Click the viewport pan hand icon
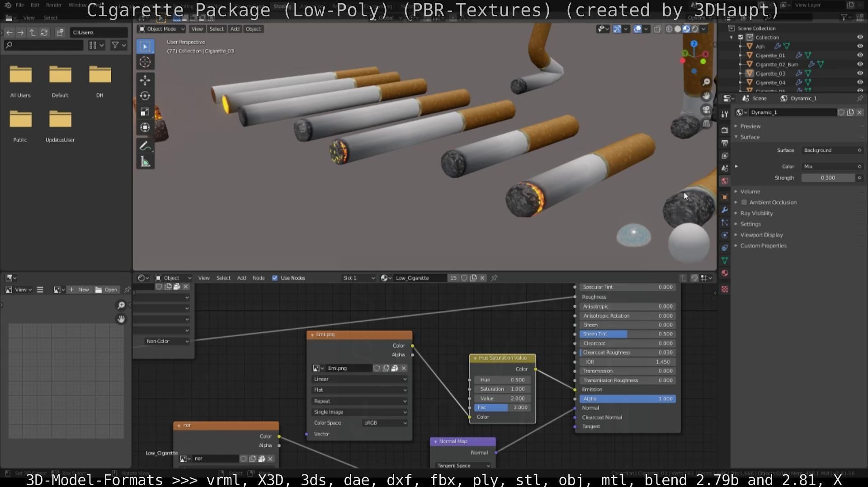 (706, 96)
